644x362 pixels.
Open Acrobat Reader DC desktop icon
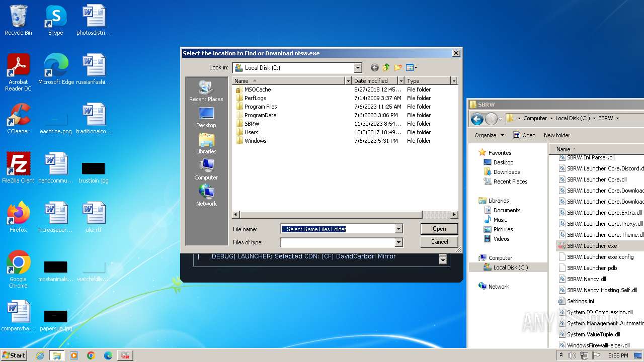tap(18, 73)
